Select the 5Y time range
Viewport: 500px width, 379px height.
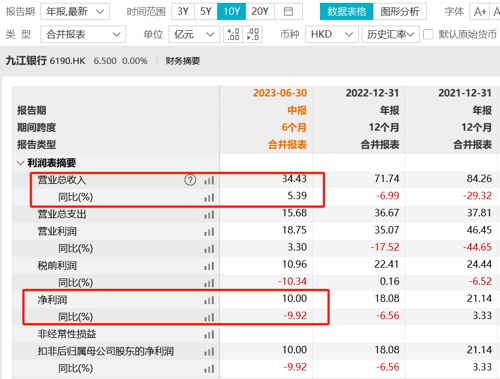coord(206,12)
